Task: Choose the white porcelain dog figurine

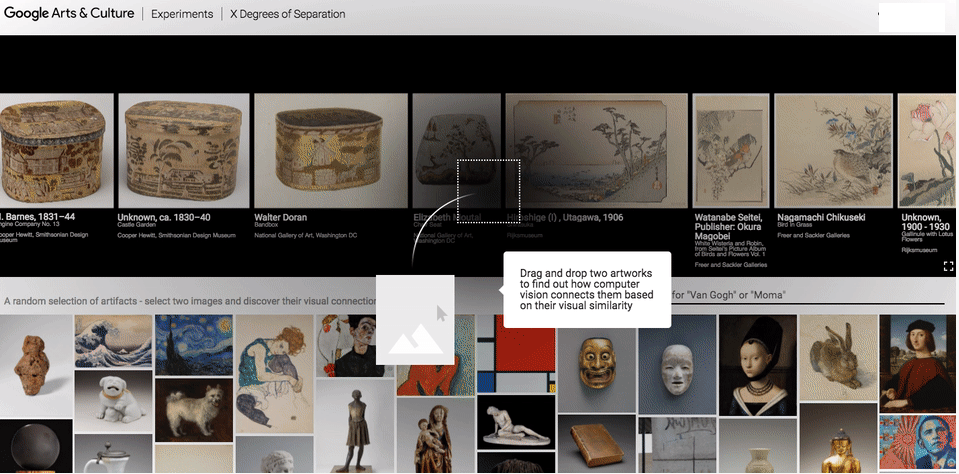Action: (113, 401)
